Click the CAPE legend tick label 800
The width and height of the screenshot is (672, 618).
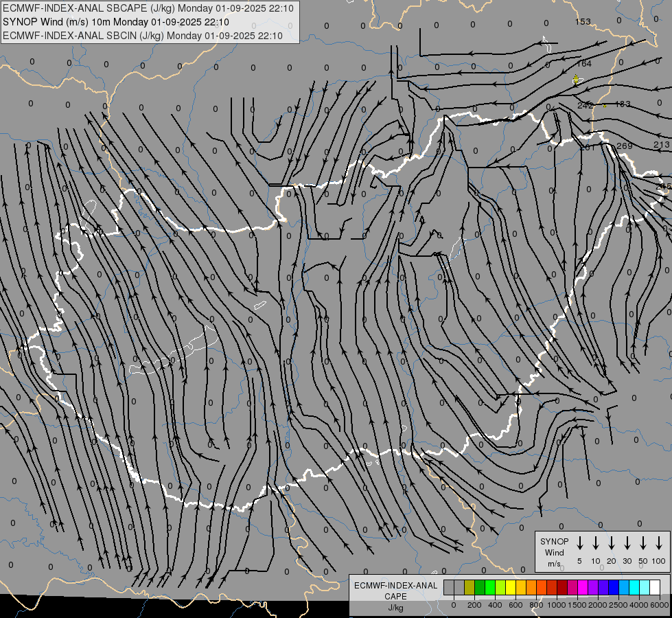[536, 605]
